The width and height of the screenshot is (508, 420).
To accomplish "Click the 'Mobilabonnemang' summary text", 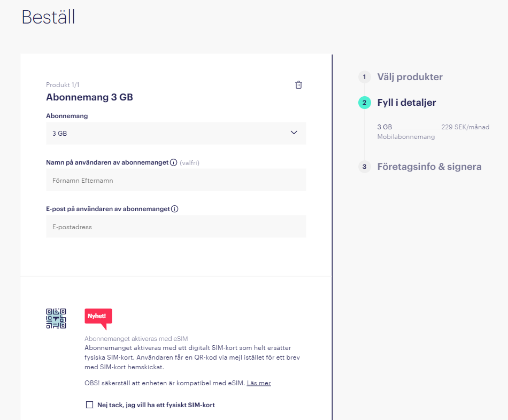I will tap(406, 137).
